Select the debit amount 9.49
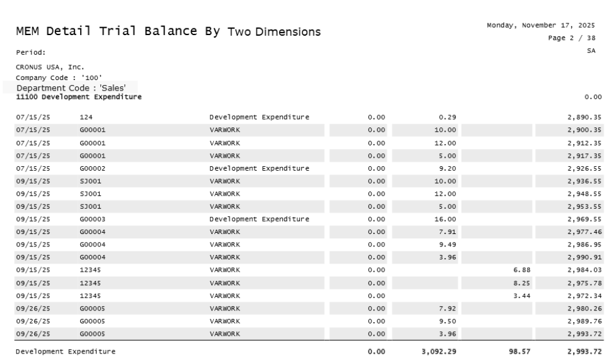Image resolution: width=613 pixels, height=364 pixels. coord(447,245)
